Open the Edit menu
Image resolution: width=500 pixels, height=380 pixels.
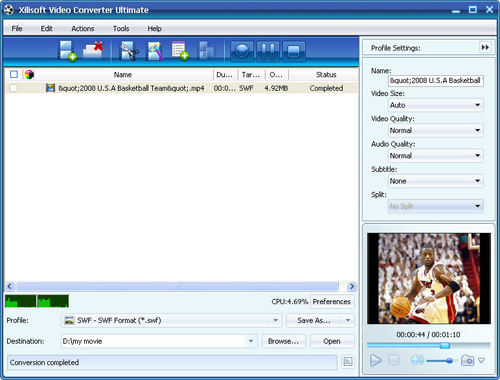pyautogui.click(x=47, y=28)
